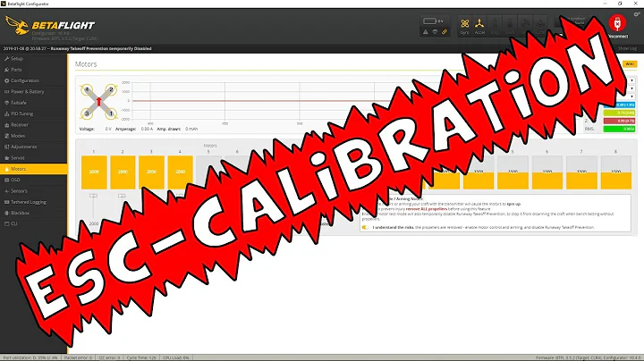Click the Port utilization status entry

pyautogui.click(x=30, y=357)
